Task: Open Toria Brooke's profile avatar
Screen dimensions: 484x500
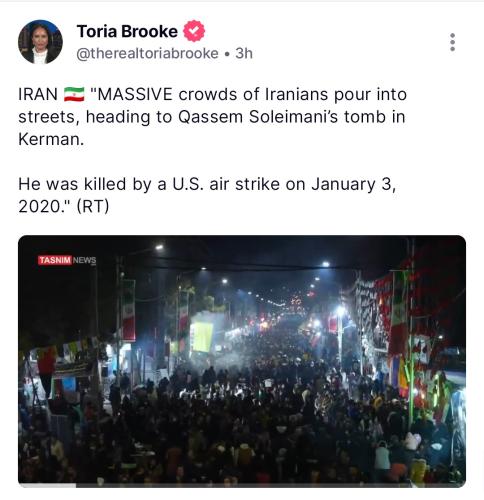Action: tap(40, 42)
